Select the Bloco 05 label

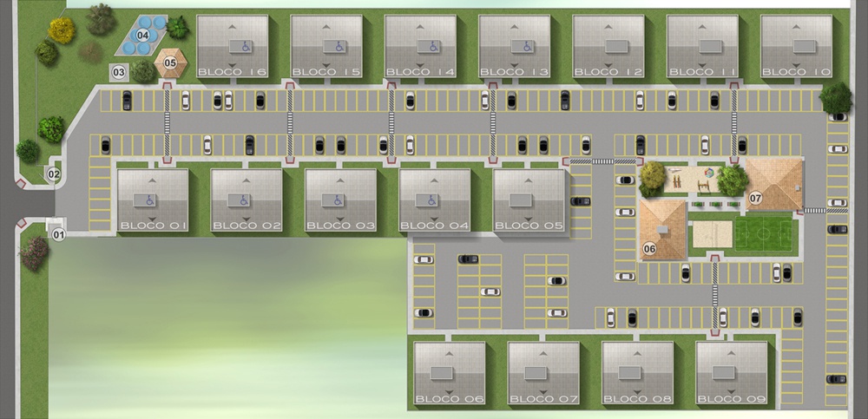coord(529,226)
